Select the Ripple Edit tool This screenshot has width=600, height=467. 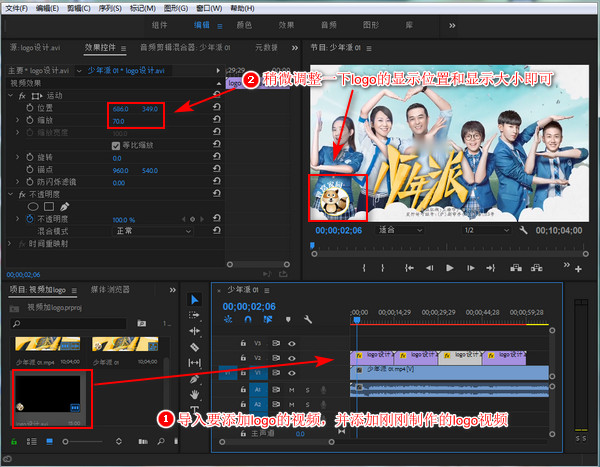(194, 331)
